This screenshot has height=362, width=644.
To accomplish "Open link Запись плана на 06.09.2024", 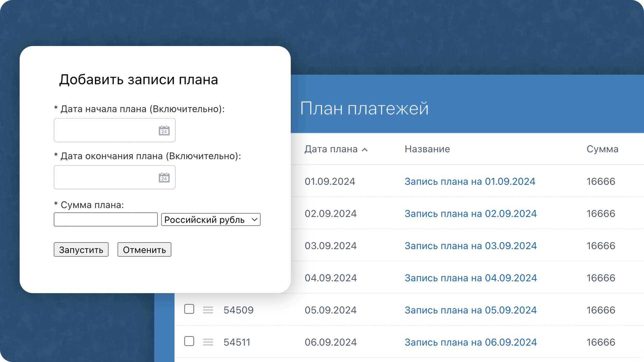I will [470, 342].
